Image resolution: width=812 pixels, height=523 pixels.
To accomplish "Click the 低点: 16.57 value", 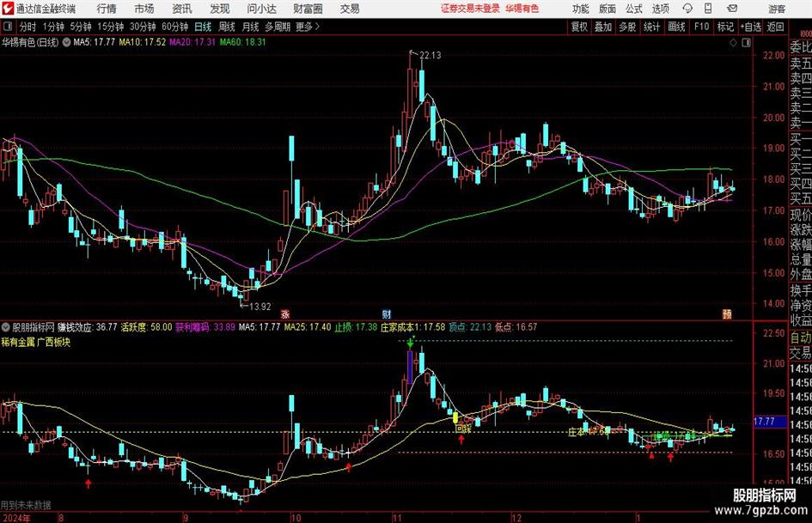I will point(516,327).
